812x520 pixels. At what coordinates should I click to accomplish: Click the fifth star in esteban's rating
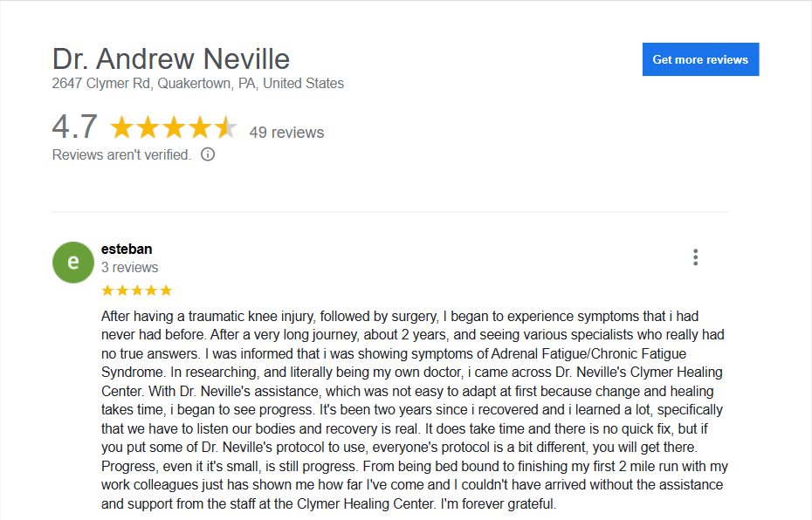[166, 291]
